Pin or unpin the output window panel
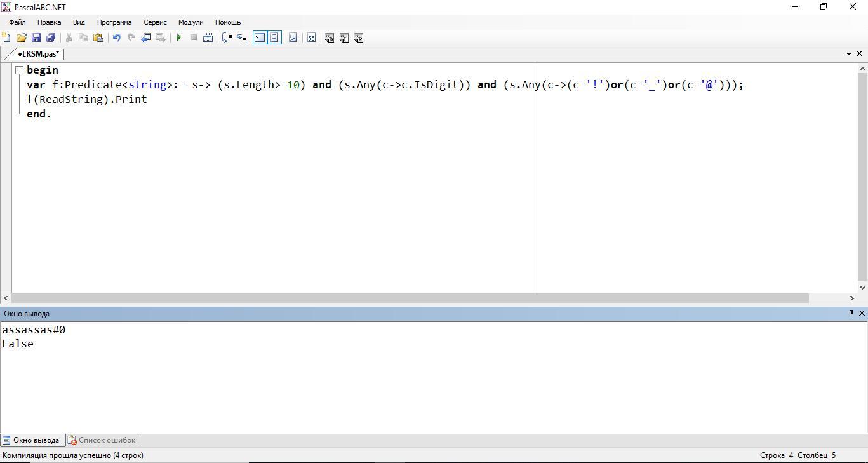Viewport: 868px width, 463px height. [851, 313]
